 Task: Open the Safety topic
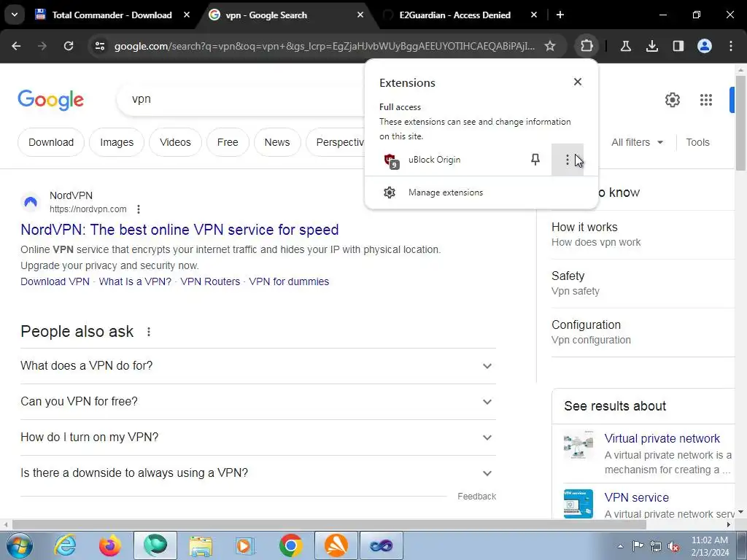[643, 284]
